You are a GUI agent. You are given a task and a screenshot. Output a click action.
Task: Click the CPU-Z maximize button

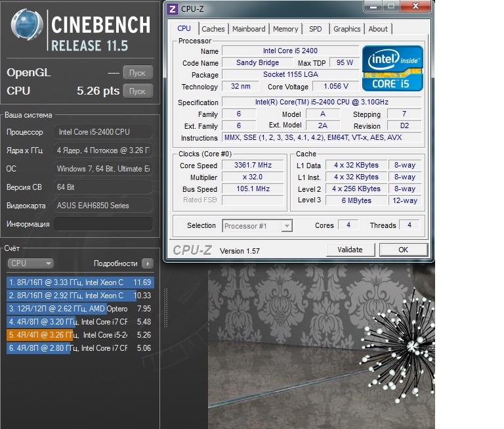point(391,6)
